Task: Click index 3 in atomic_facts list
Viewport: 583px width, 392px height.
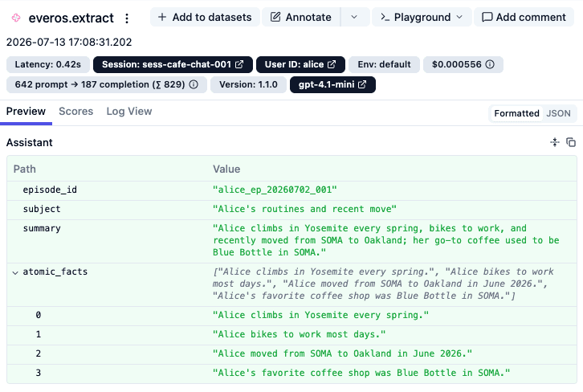Action: [x=39, y=373]
